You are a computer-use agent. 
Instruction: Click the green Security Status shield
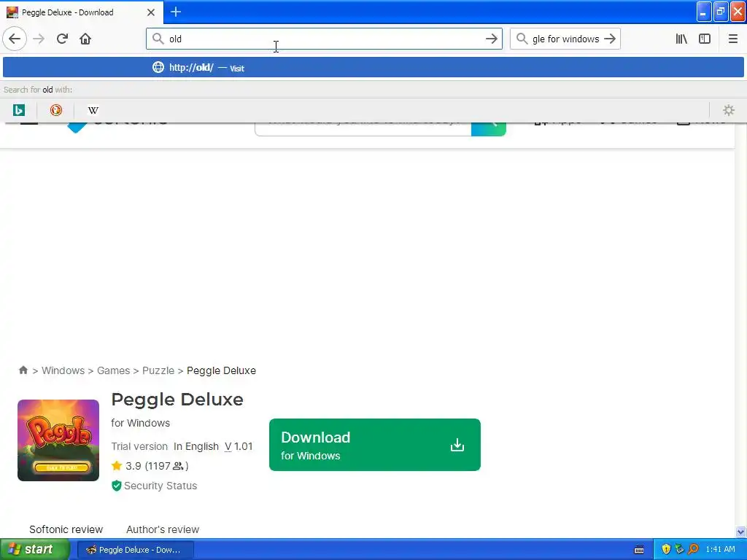tap(116, 486)
